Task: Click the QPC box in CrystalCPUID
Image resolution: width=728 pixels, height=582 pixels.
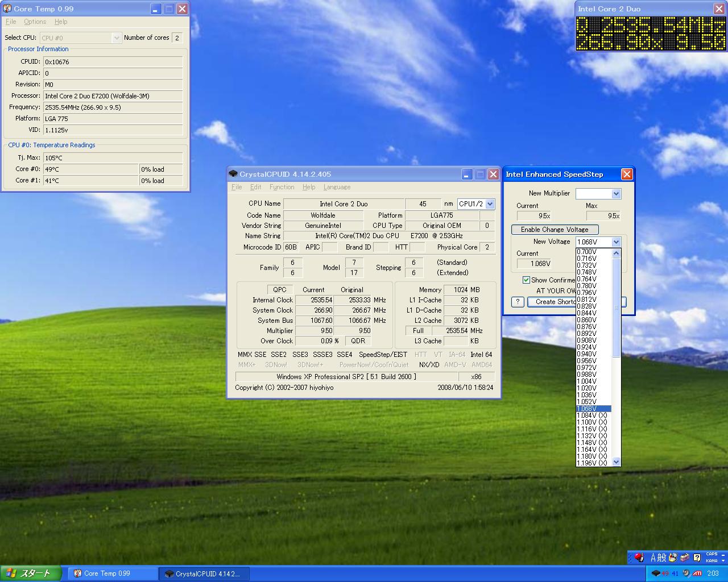Action: pos(280,290)
